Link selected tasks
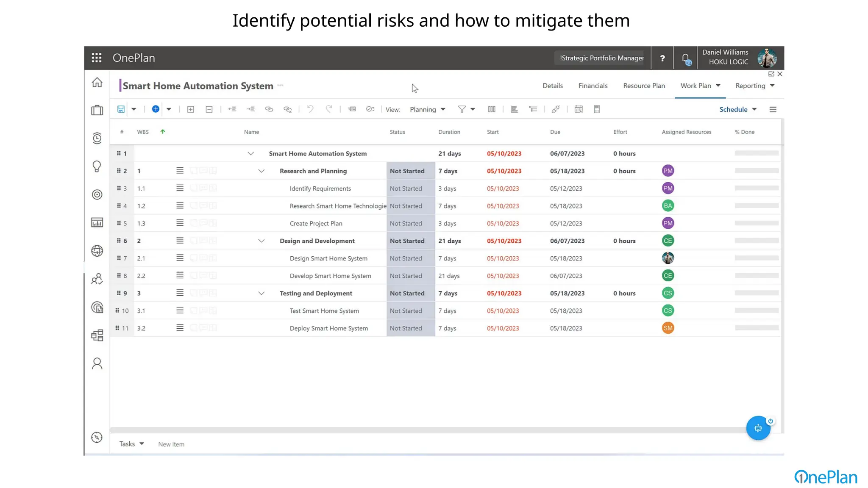868x488 pixels. (269, 109)
